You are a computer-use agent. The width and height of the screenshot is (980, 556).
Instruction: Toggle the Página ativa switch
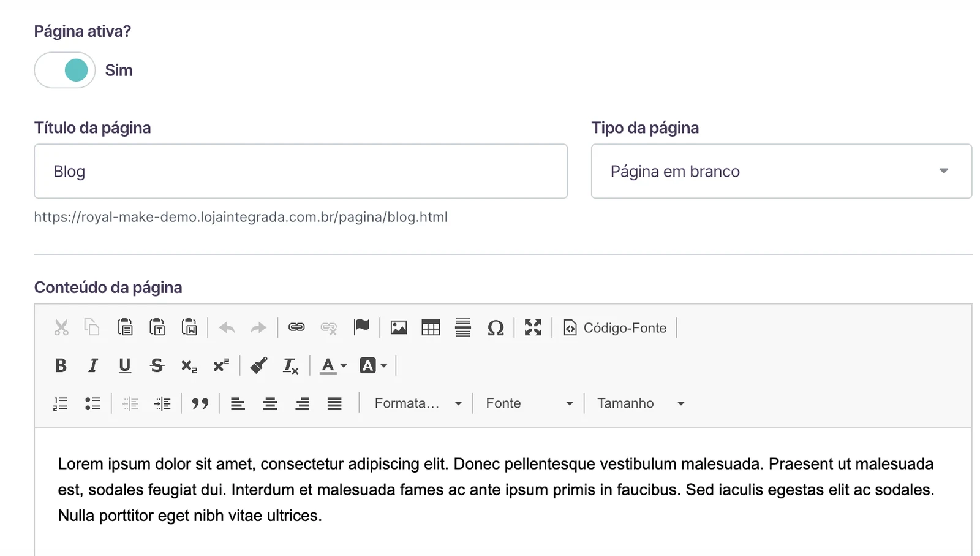(65, 70)
